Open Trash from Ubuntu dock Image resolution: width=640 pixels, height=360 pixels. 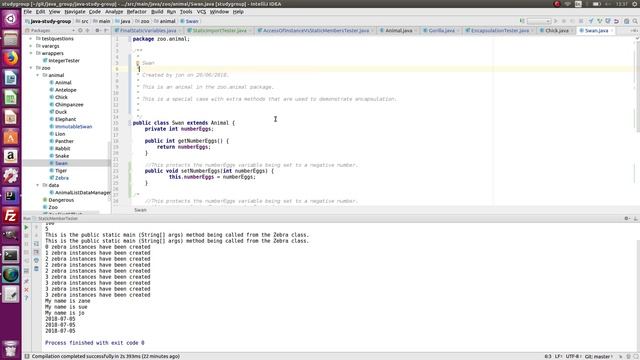11,349
